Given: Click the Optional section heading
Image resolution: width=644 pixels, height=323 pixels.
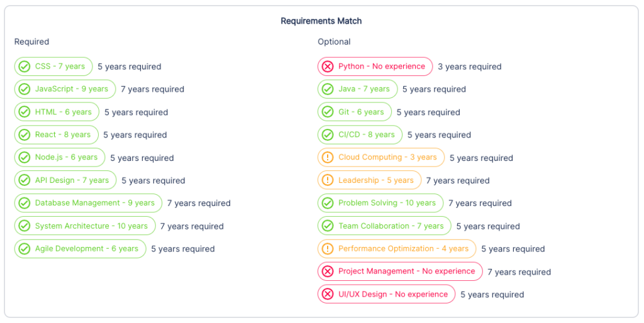Looking at the screenshot, I should [334, 42].
